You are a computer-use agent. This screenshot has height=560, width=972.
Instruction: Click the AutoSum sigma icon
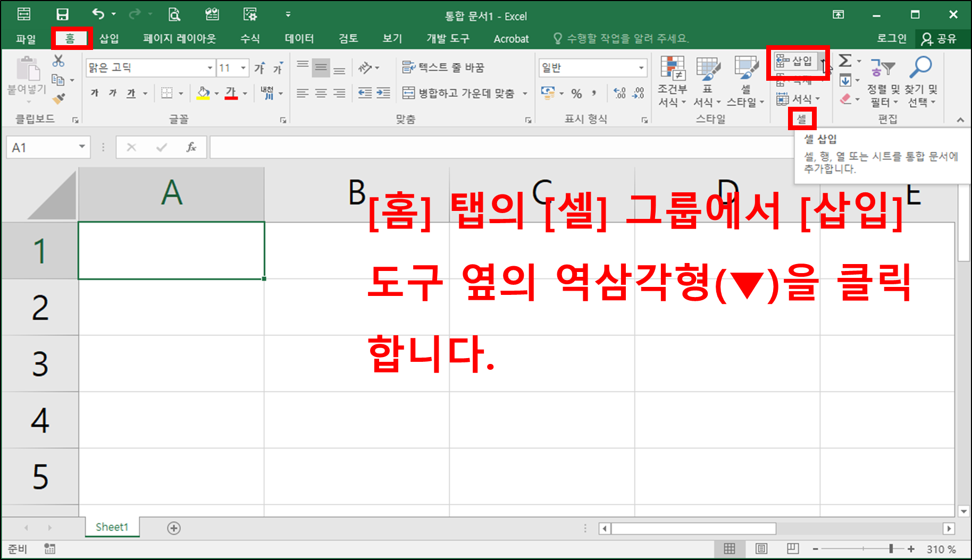845,61
